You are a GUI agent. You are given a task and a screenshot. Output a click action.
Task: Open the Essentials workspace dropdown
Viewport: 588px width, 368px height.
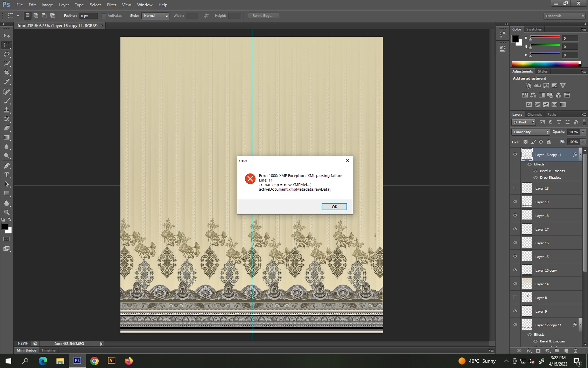(564, 16)
